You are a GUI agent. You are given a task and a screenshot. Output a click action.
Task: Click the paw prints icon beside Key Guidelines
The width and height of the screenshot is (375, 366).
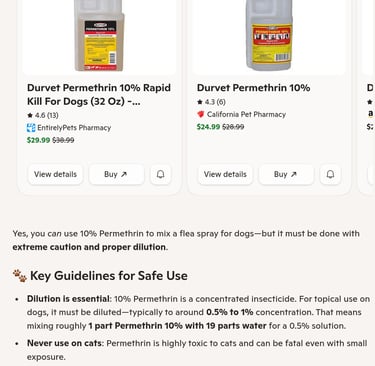pos(20,276)
